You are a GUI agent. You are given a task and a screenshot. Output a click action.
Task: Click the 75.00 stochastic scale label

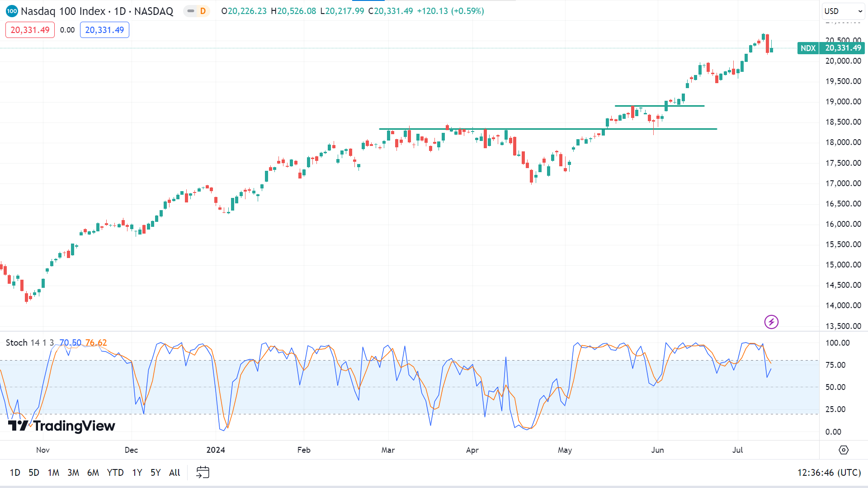[835, 365]
